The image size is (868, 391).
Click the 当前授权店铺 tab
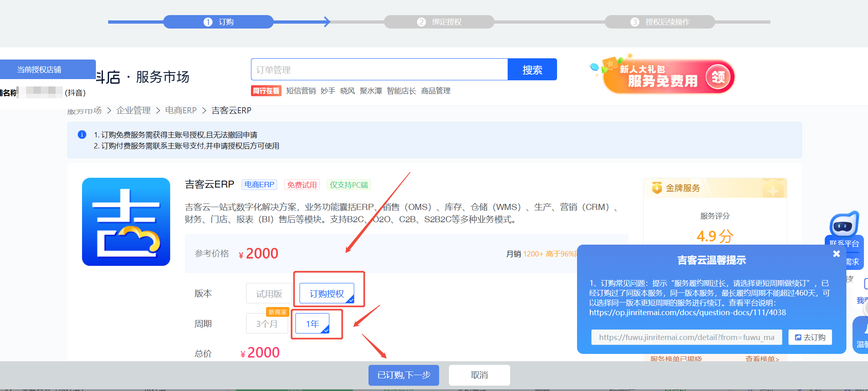tap(48, 69)
